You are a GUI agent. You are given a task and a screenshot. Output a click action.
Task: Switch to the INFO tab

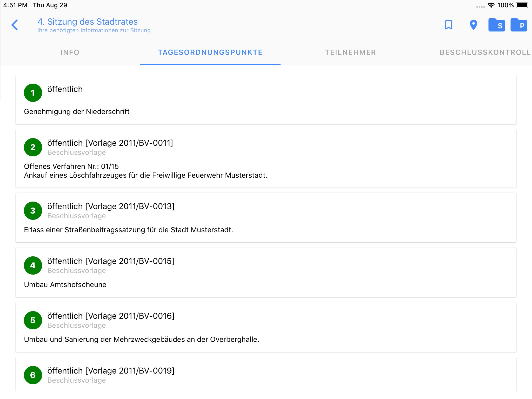coord(70,52)
